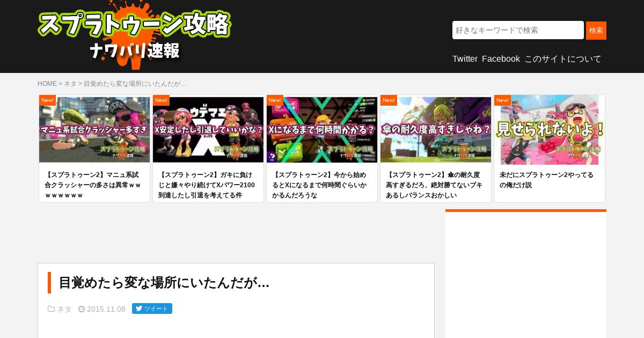Click the ネタ breadcrumb link

click(70, 84)
